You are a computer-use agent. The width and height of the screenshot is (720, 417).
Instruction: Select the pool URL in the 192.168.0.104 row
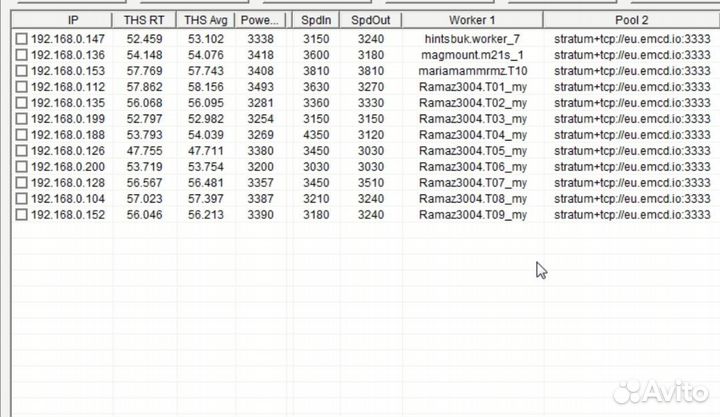point(632,199)
